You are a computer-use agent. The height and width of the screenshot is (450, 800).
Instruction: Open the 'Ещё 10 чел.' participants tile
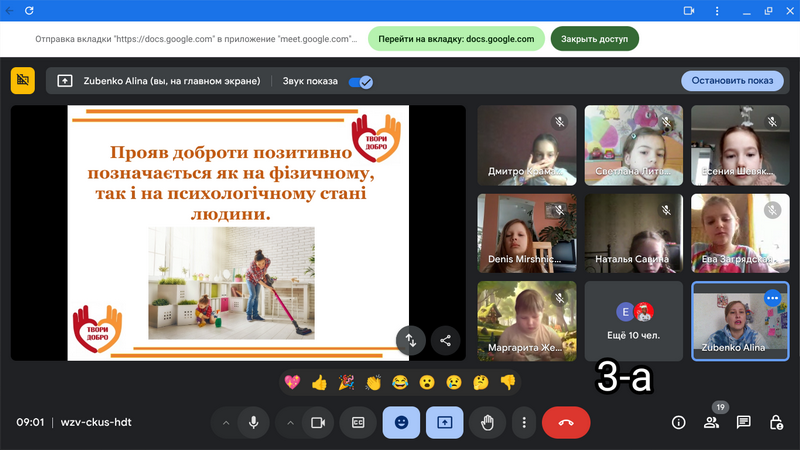633,320
